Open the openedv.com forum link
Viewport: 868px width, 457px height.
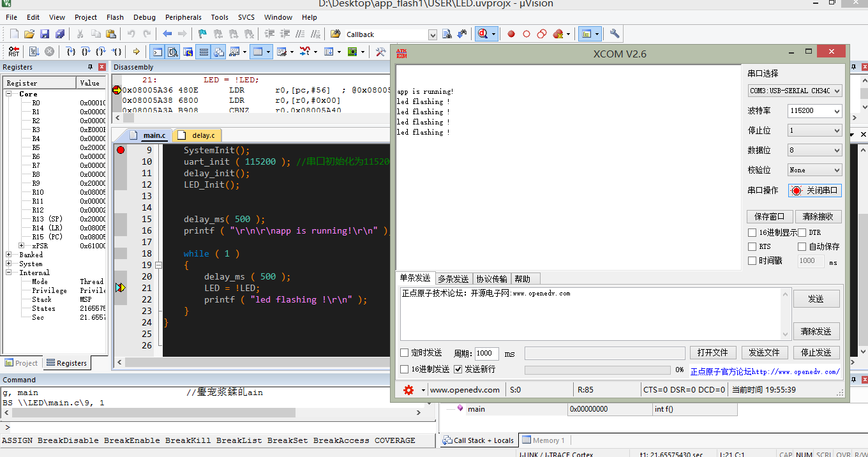click(x=765, y=371)
